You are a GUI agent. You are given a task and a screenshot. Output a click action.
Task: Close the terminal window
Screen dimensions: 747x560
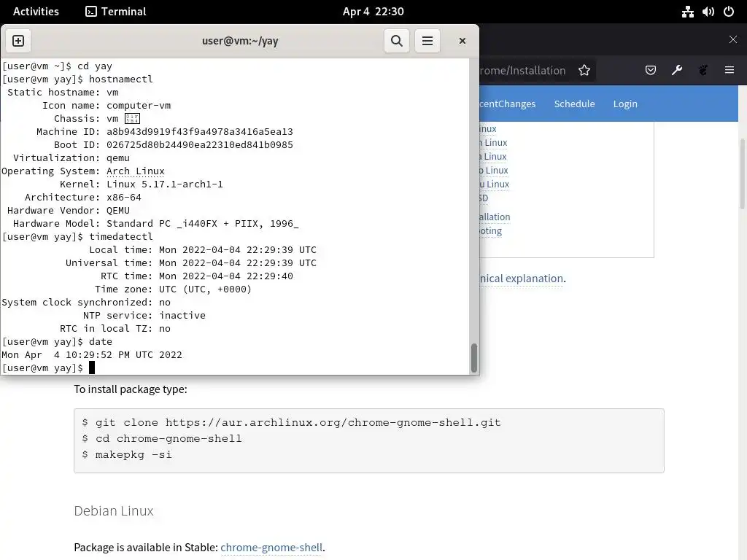click(462, 41)
